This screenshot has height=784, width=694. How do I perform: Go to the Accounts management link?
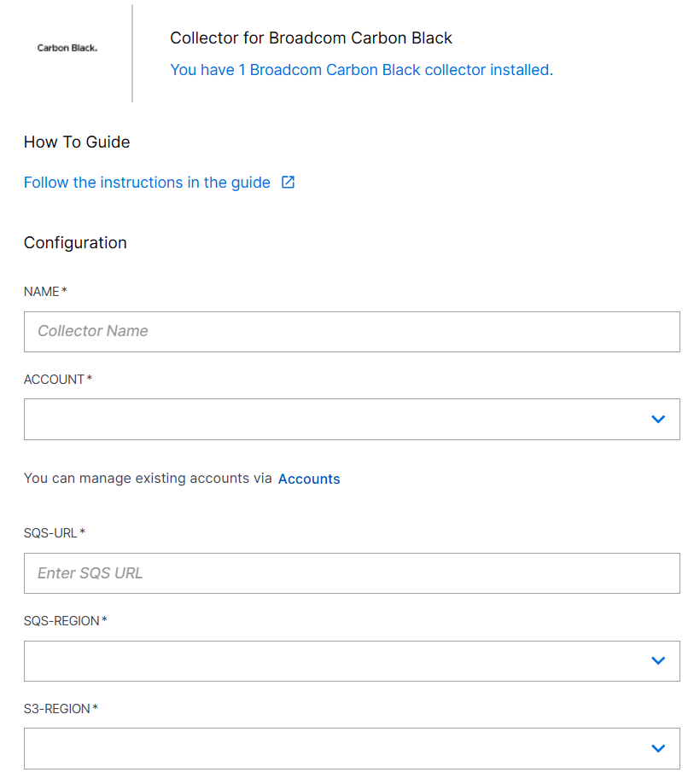tap(309, 479)
